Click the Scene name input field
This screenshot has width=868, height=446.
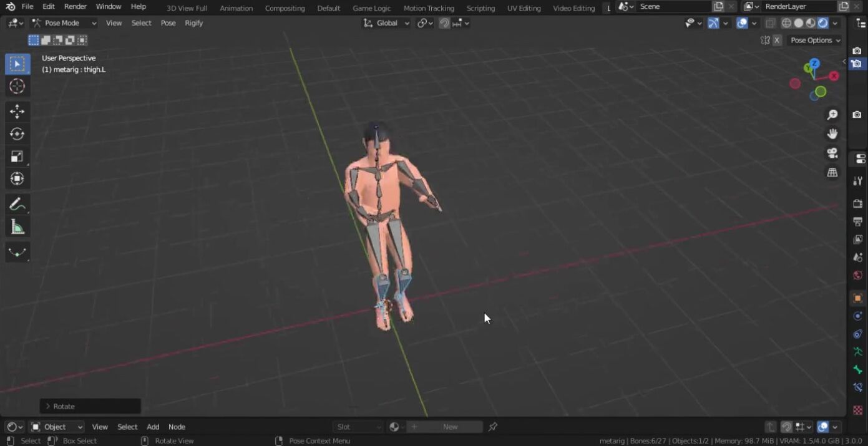(673, 7)
